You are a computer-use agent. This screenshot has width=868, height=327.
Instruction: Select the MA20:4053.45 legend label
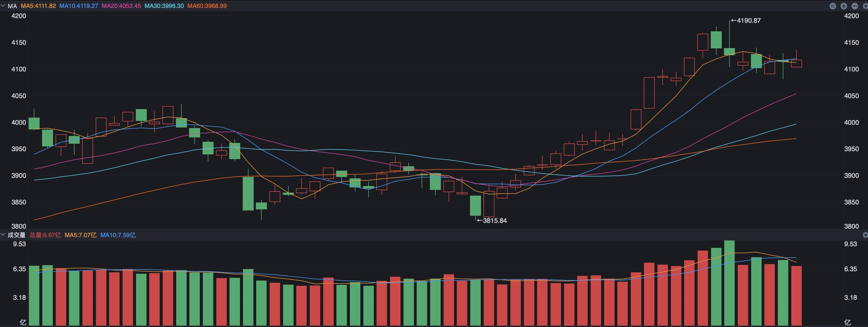(121, 6)
